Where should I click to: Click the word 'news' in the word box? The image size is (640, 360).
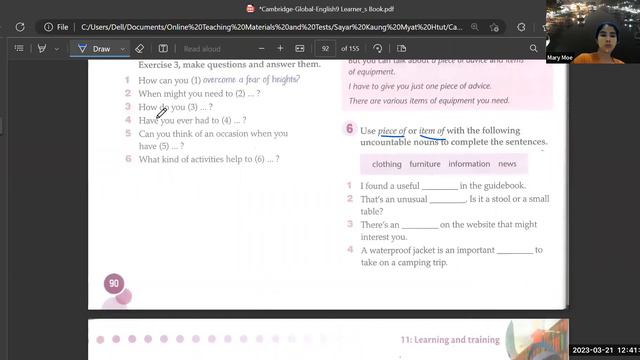click(x=507, y=164)
